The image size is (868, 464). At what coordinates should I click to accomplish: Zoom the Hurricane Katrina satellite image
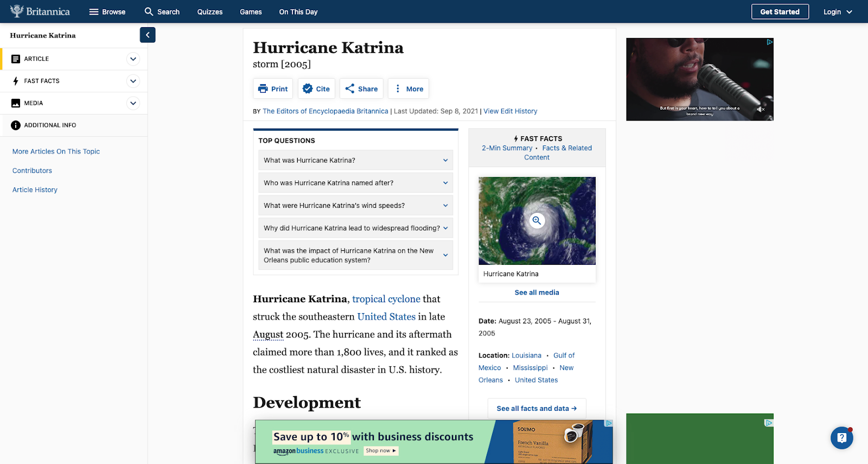click(537, 220)
